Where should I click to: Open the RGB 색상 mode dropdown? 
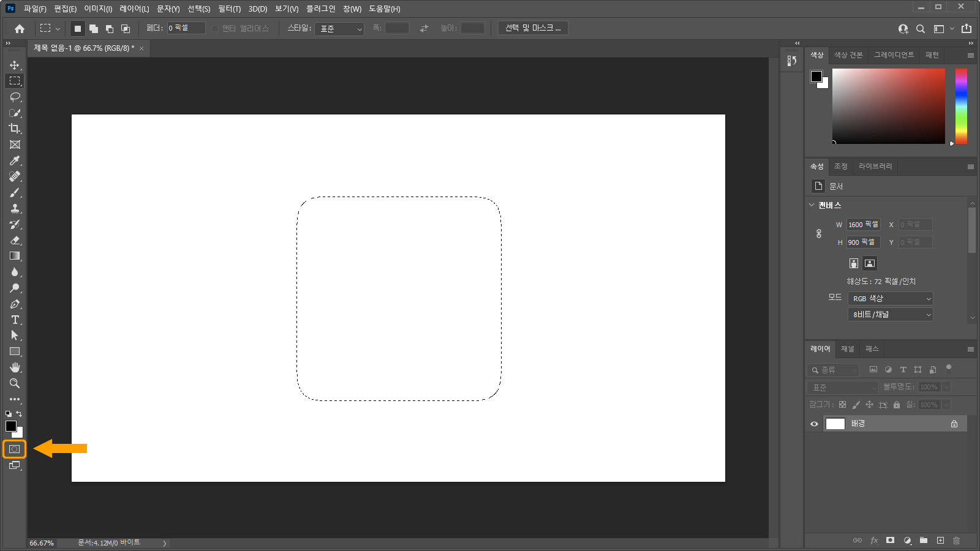[x=890, y=298]
